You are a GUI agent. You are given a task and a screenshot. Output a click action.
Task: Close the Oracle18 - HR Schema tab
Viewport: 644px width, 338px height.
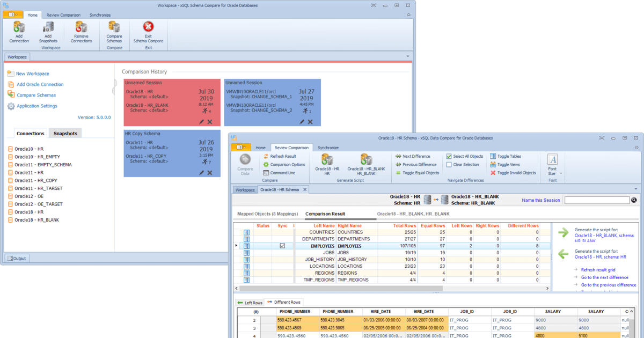(x=305, y=189)
